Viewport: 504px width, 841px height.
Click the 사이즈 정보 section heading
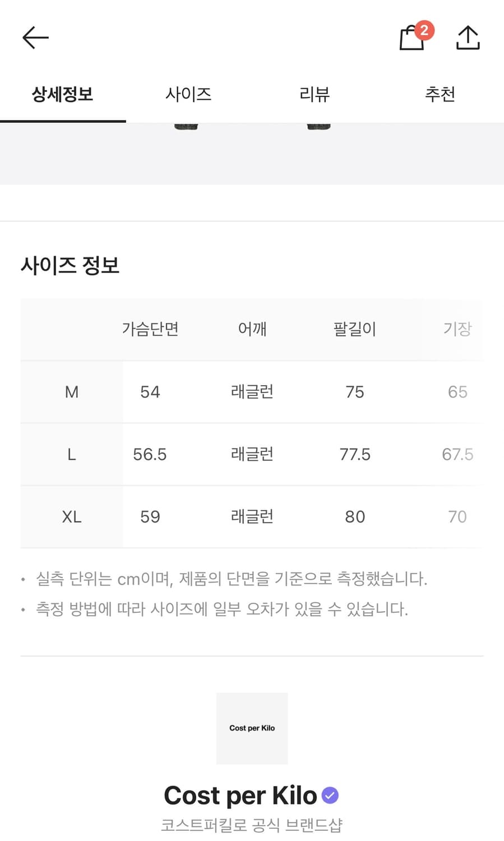click(x=70, y=265)
